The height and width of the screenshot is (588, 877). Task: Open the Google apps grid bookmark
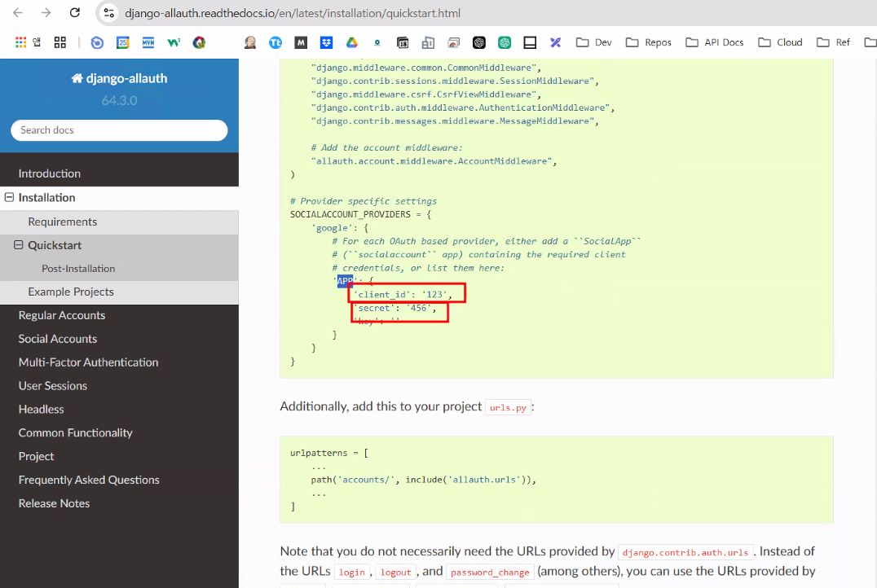coord(20,42)
